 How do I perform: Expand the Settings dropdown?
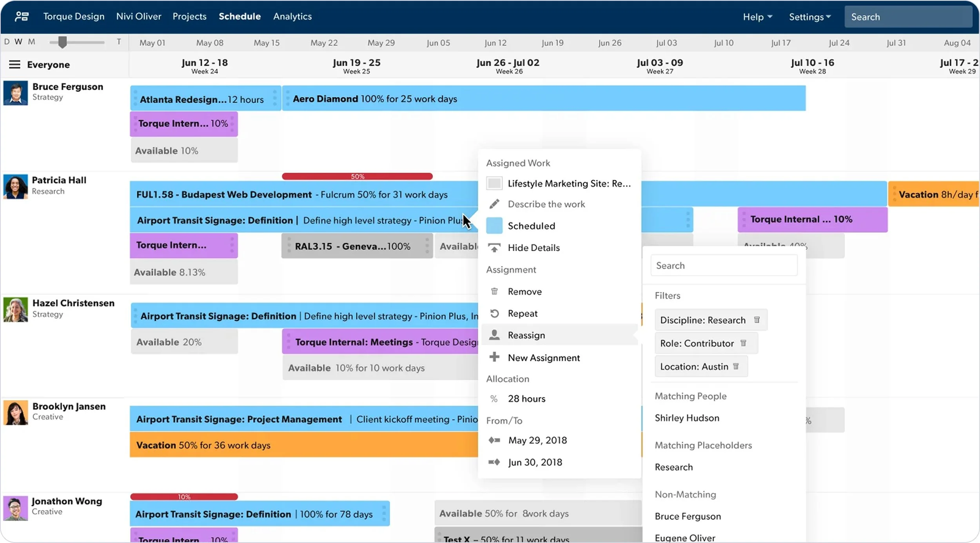point(810,17)
